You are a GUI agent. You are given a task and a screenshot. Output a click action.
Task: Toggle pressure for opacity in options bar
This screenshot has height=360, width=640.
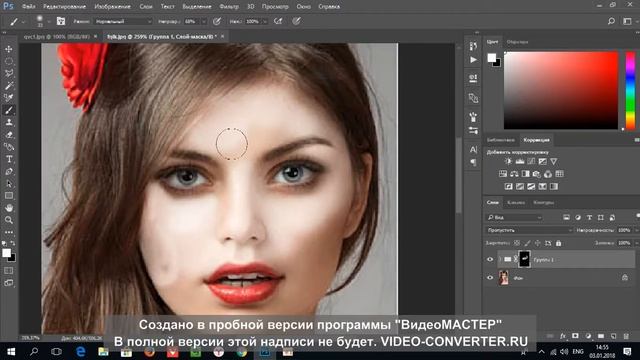click(x=217, y=21)
